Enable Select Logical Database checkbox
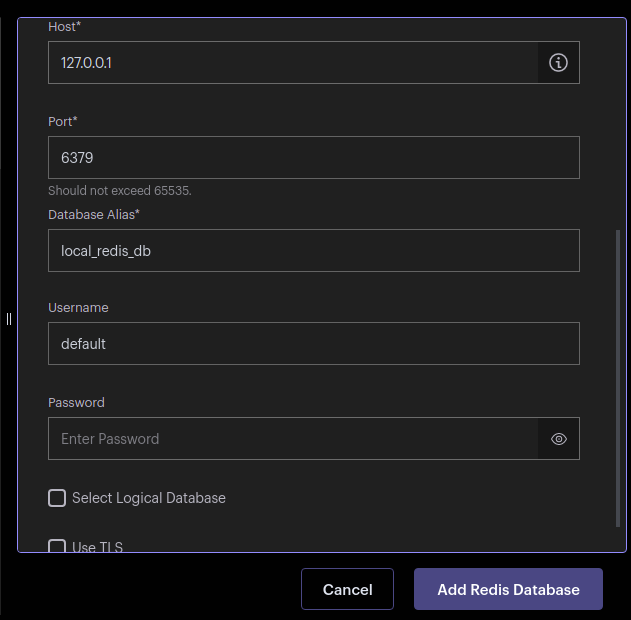631x620 pixels. coord(57,498)
